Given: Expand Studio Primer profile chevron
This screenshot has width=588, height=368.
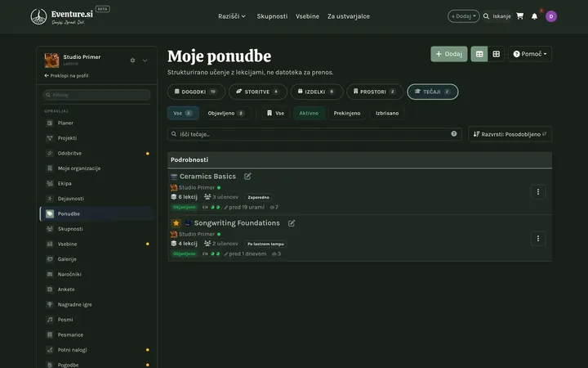Looking at the screenshot, I should click(x=145, y=61).
